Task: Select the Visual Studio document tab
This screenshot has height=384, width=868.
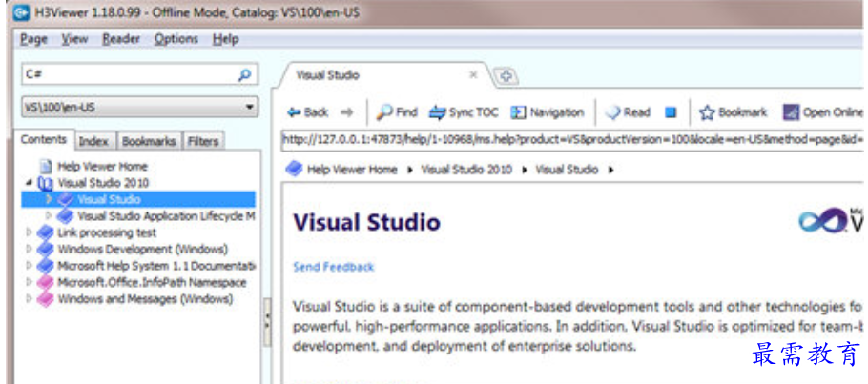Action: click(382, 76)
